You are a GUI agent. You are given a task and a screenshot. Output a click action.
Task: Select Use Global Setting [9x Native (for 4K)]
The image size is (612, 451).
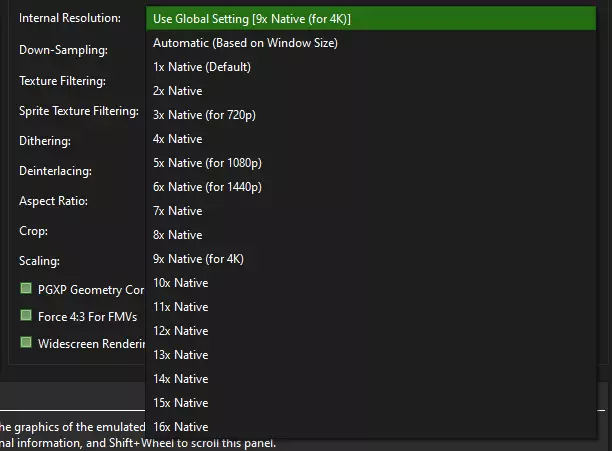pos(371,18)
